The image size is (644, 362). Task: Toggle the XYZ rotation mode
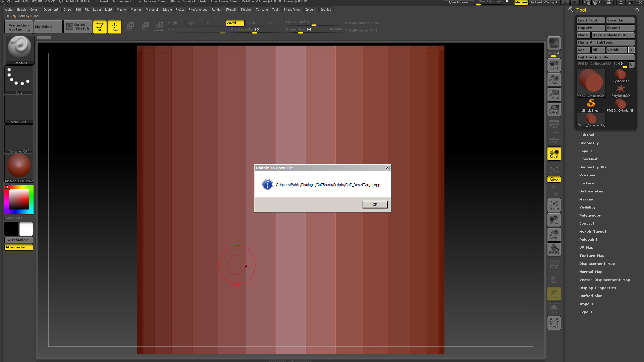554,180
